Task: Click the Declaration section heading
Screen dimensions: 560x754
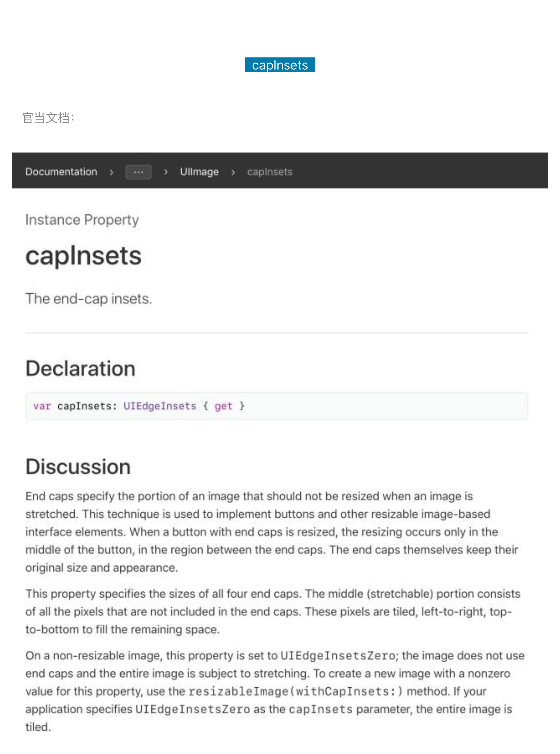Action: click(81, 368)
